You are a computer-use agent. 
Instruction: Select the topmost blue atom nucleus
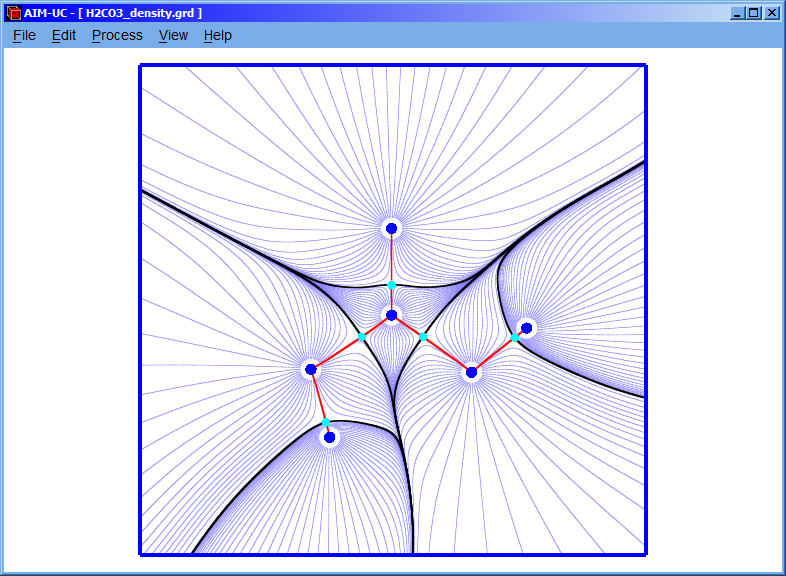pyautogui.click(x=392, y=228)
